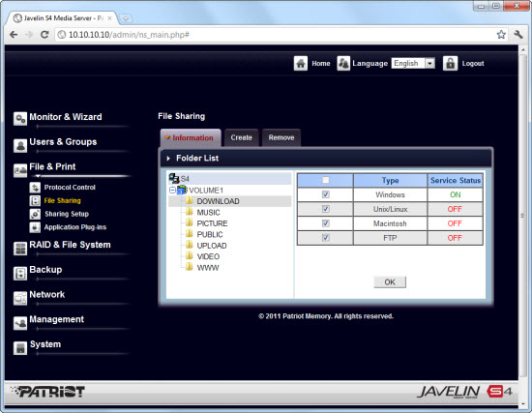Open the Users & Groups icon

pos(20,146)
